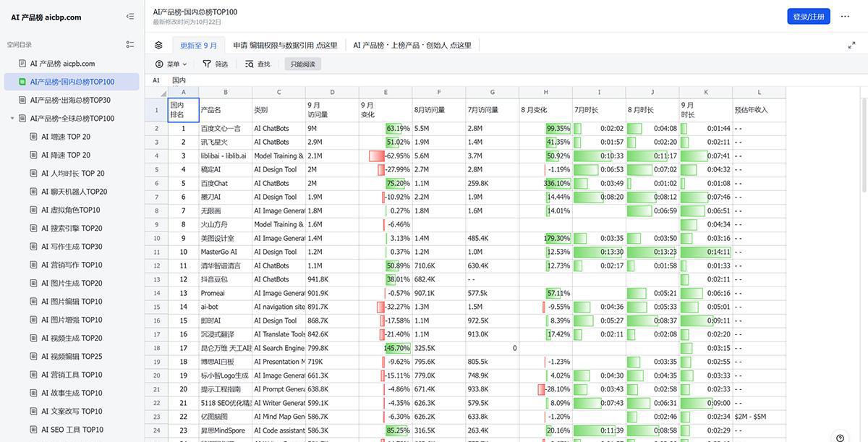
Task: Click the cell 昇思MindSpore
Action: (x=226, y=430)
